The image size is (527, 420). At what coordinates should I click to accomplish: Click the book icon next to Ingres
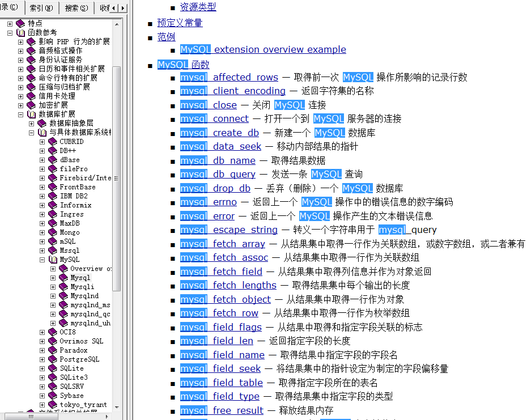pyautogui.click(x=53, y=214)
